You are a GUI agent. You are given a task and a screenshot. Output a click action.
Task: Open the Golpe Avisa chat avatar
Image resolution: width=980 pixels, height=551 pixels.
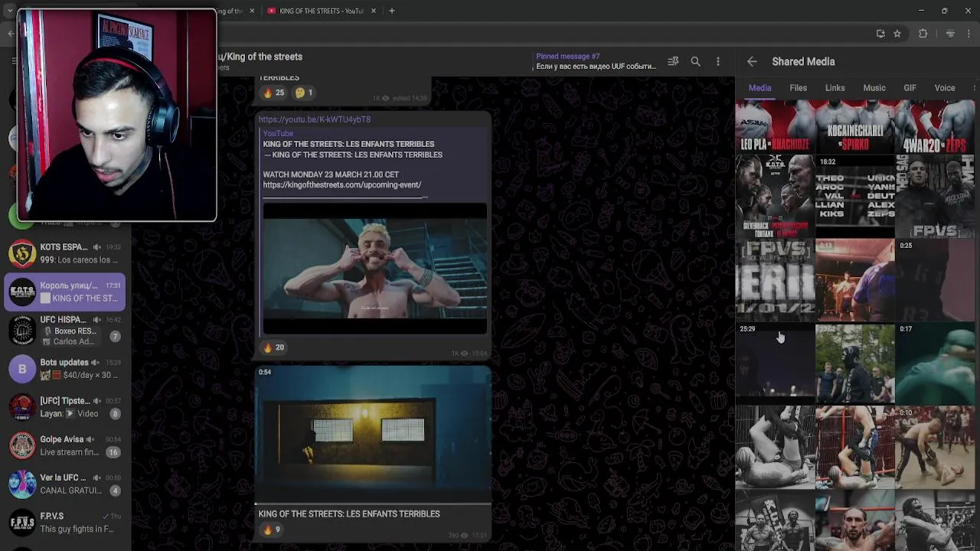point(22,445)
